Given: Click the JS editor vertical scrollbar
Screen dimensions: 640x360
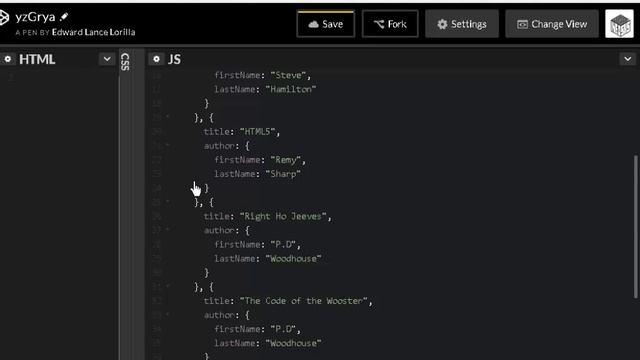Looking at the screenshot, I should [x=636, y=227].
